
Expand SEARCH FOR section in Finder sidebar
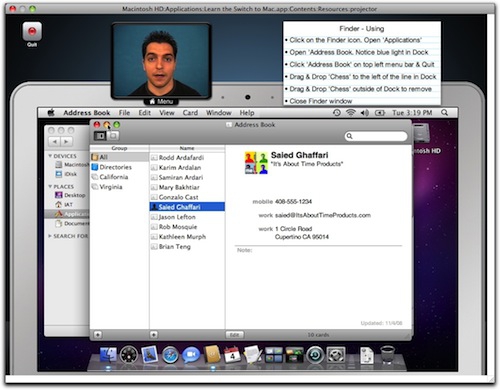pos(50,236)
